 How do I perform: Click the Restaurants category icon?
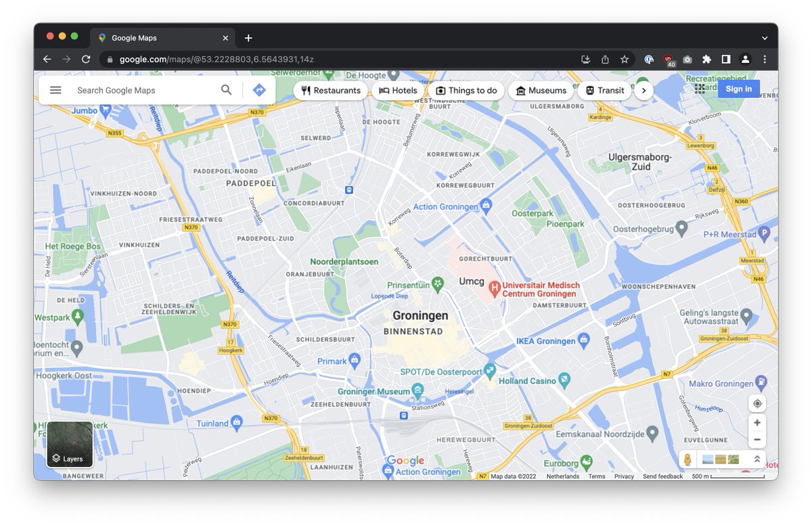306,90
